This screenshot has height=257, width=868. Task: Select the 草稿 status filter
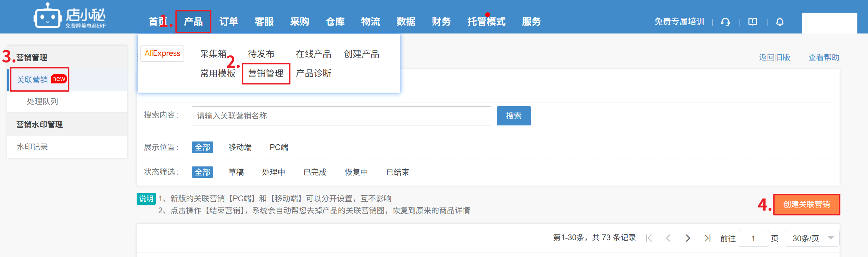click(236, 172)
